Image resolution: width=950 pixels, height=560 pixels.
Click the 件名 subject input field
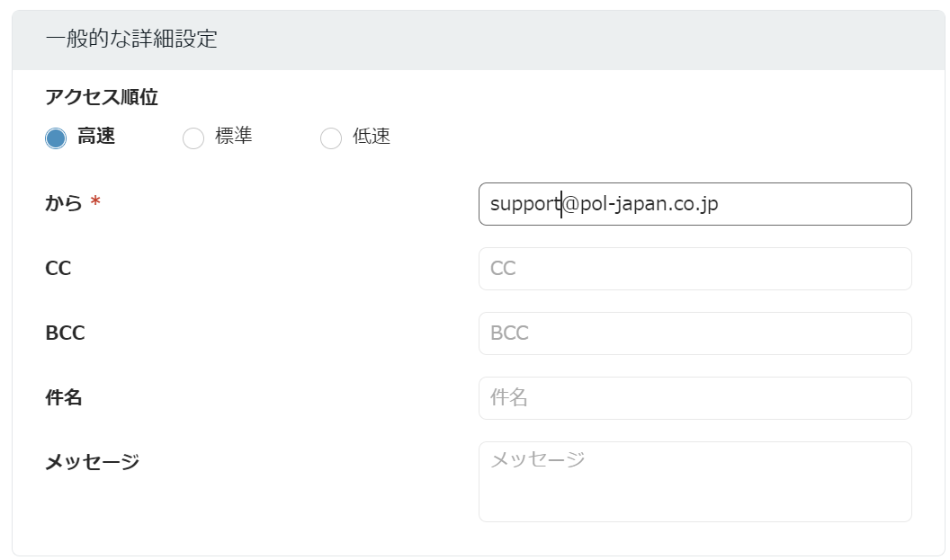695,398
